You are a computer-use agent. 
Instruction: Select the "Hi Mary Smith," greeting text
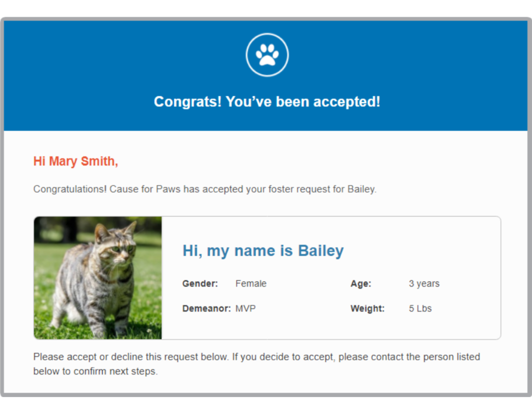coord(76,161)
